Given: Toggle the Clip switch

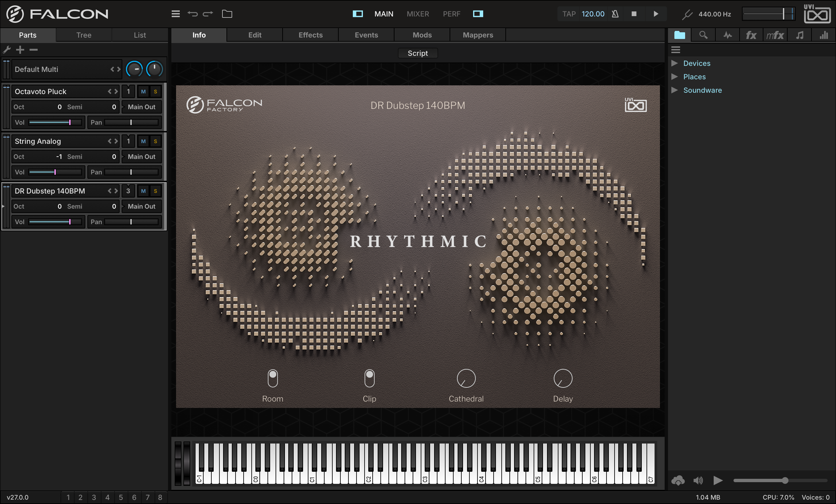Looking at the screenshot, I should click(370, 378).
